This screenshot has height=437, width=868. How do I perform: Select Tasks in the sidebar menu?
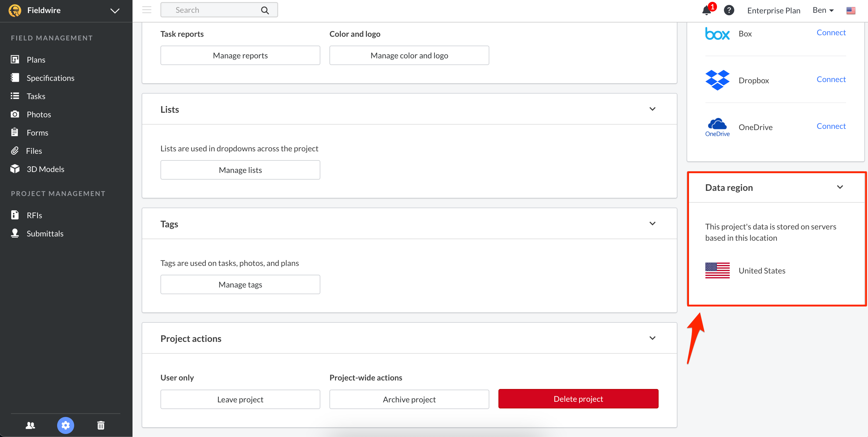pos(36,96)
